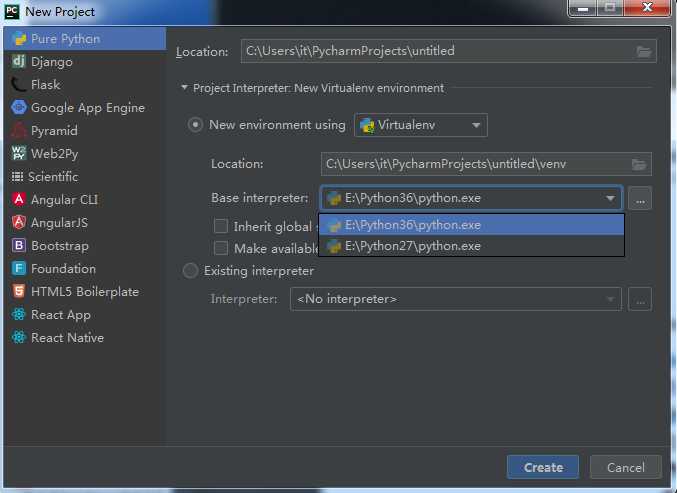Screen dimensions: 677x493
Task: Select Pyramid in project type list
Action: [54, 130]
